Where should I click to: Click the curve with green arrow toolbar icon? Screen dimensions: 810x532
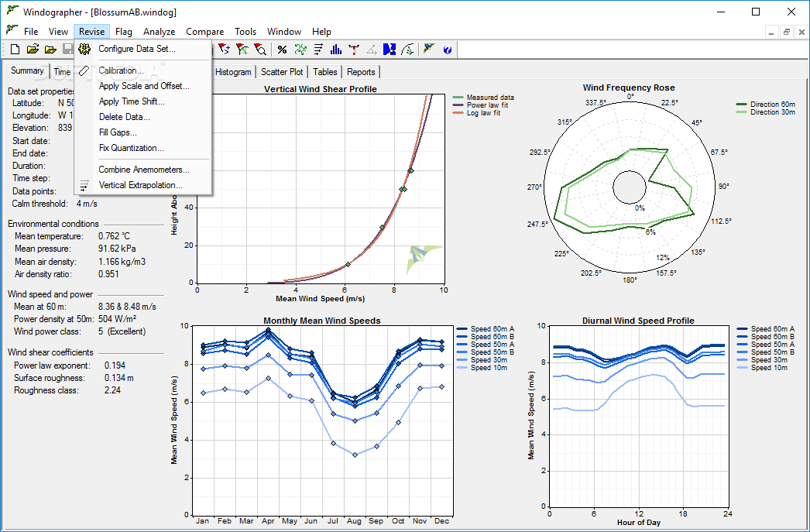[407, 50]
